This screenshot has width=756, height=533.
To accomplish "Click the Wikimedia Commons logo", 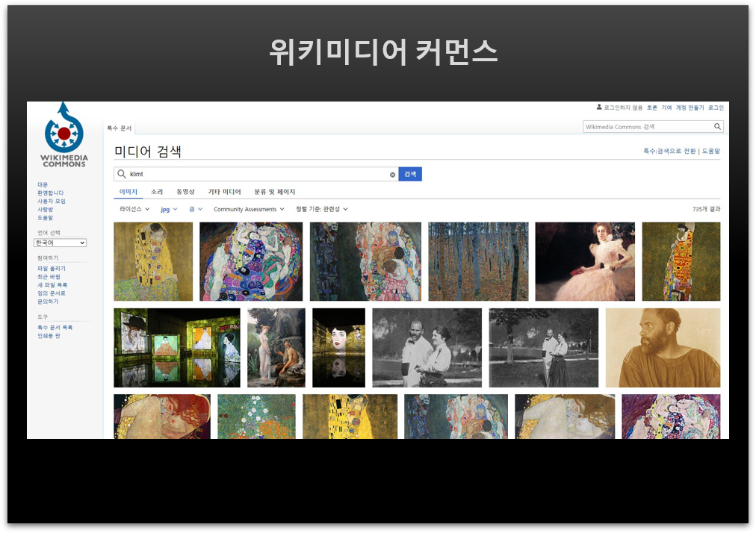I will 64,135.
